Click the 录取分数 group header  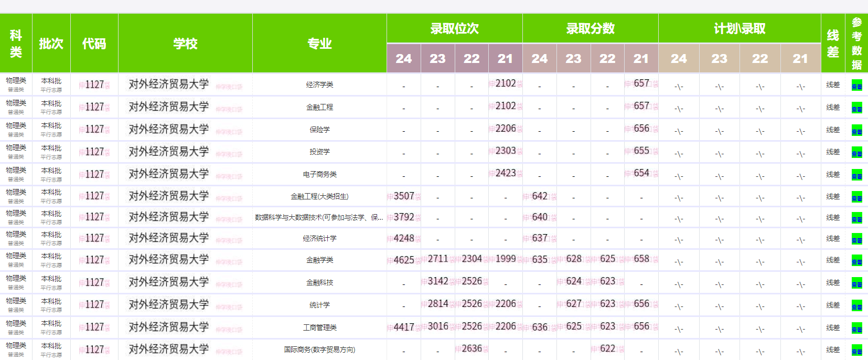click(590, 28)
